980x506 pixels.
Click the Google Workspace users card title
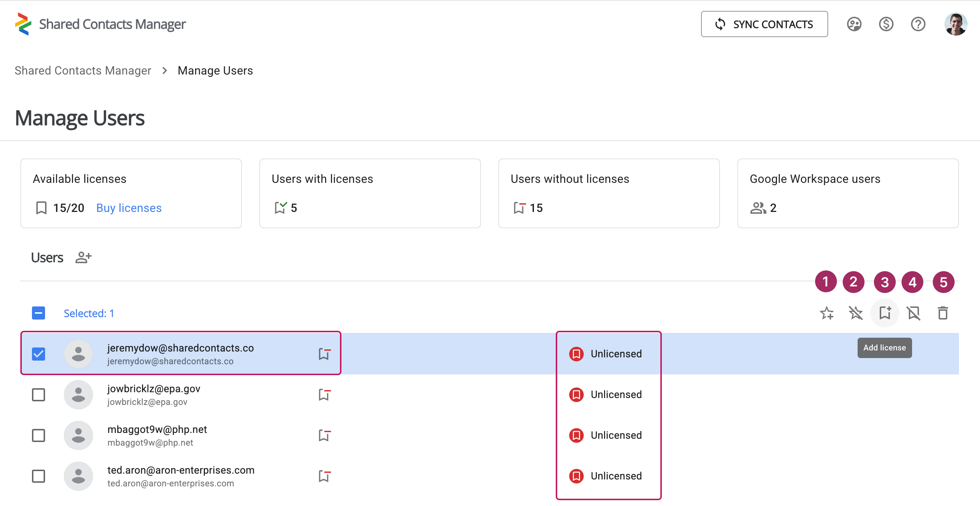pyautogui.click(x=814, y=178)
